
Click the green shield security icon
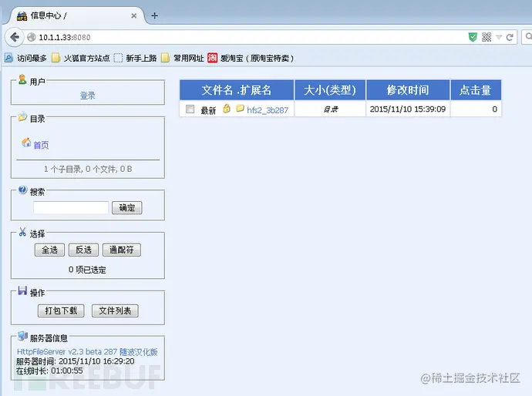473,37
